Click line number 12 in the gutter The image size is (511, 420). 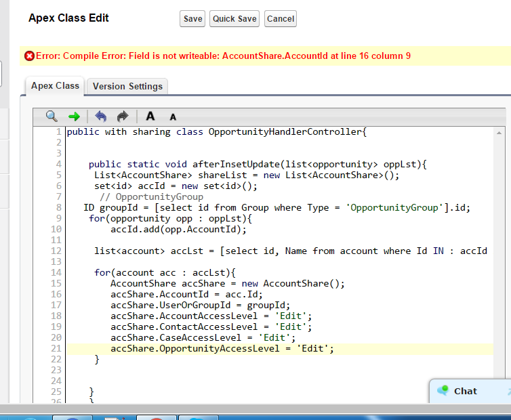[56, 251]
